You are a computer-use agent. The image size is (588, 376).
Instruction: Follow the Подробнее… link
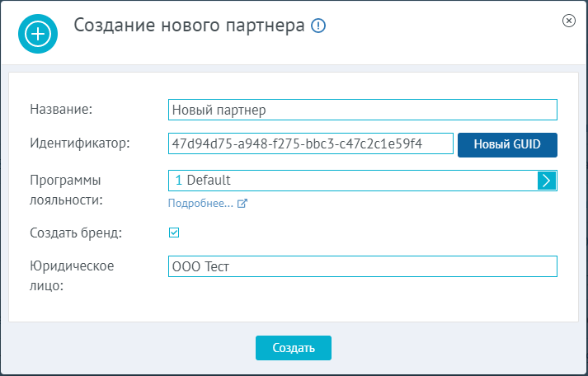tap(200, 203)
